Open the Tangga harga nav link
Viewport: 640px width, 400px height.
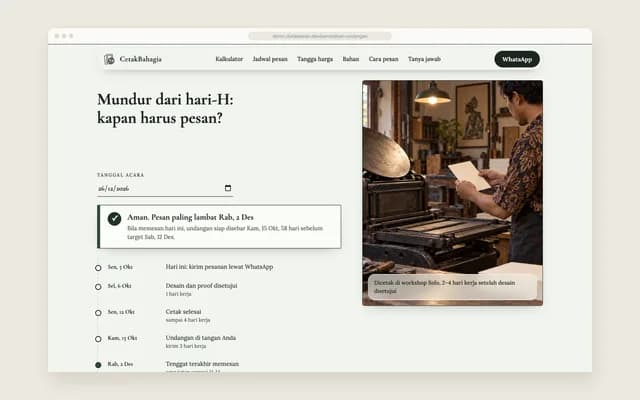(x=315, y=59)
